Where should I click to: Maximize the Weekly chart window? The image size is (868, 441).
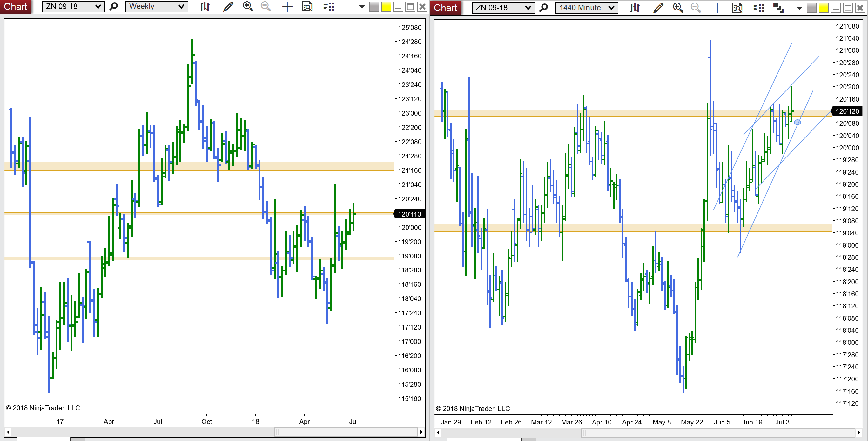pos(410,7)
